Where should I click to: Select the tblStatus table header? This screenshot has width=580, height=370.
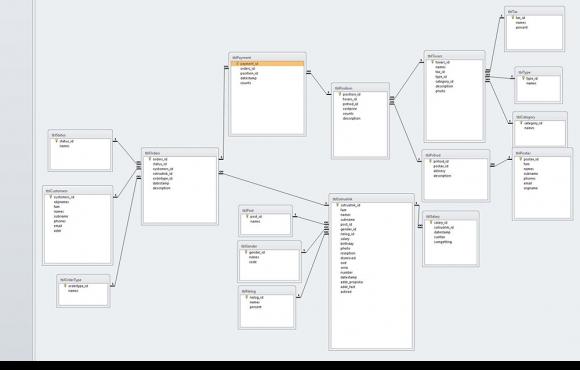click(x=80, y=135)
